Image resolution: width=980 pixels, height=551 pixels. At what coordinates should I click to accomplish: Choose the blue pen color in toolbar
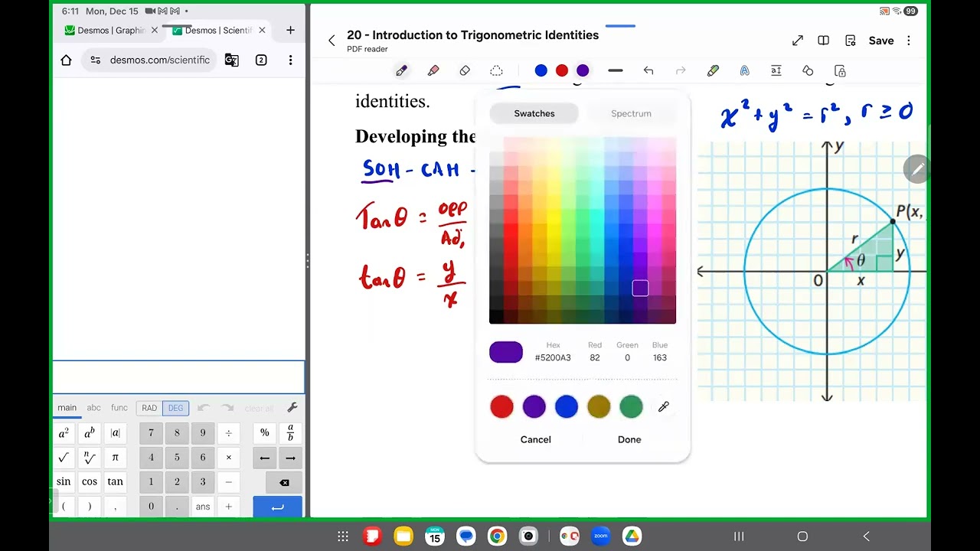click(x=541, y=70)
